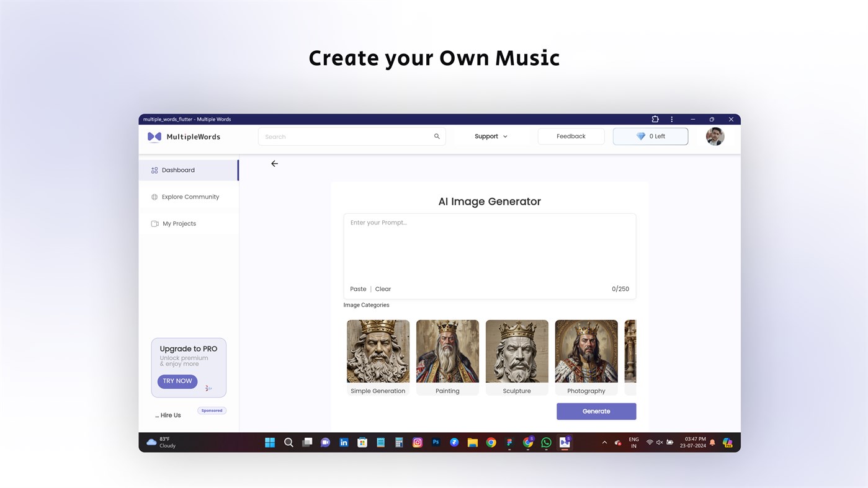Click the back arrow above the generator panel

tap(274, 163)
